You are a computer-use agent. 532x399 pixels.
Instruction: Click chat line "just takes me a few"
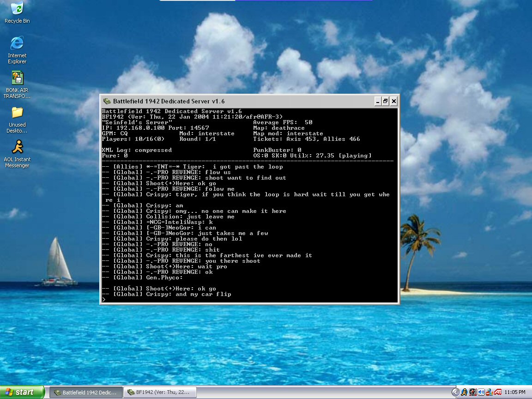[x=185, y=233]
